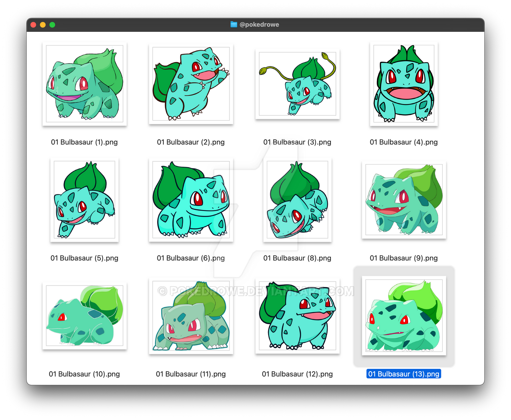Click the file name '01 Bulbasaur (12).png'

point(297,374)
